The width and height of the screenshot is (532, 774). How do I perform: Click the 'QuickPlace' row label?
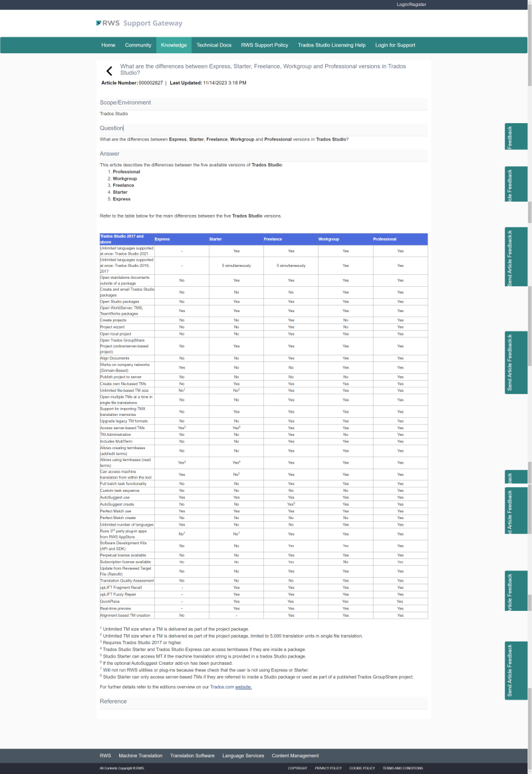(x=110, y=601)
